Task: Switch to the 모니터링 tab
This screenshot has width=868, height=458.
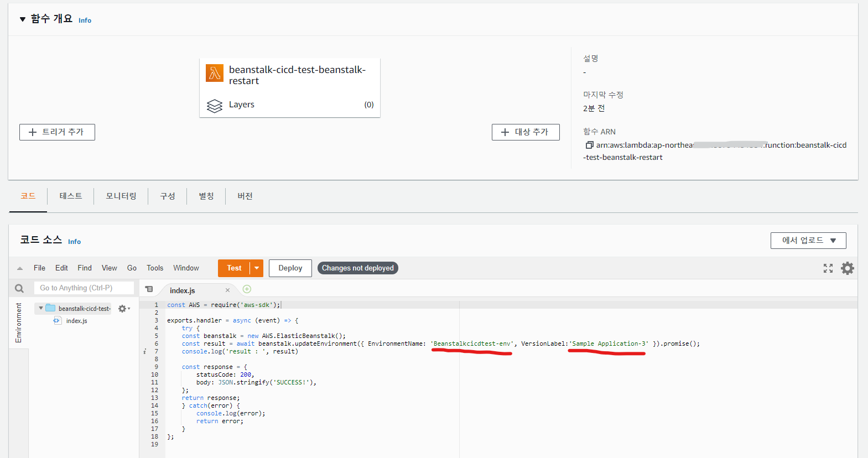Action: click(x=121, y=196)
